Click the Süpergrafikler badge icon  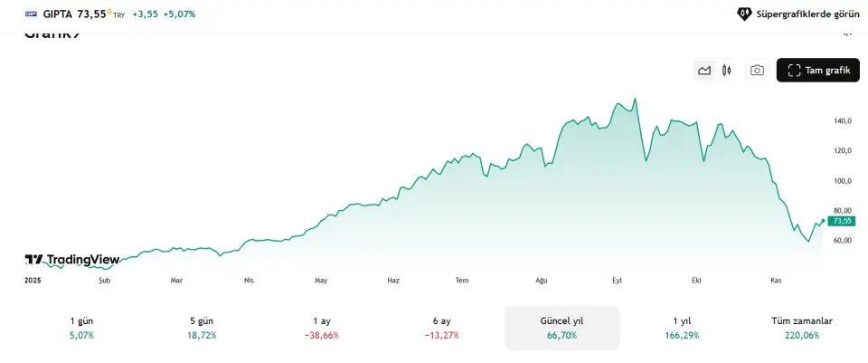(744, 14)
